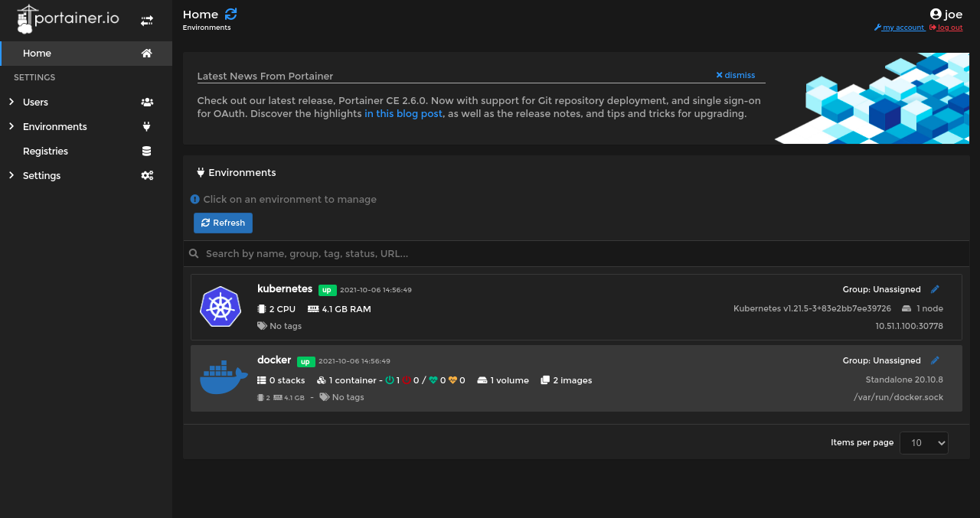Click the docker stacks list icon
The width and height of the screenshot is (980, 518).
point(262,380)
